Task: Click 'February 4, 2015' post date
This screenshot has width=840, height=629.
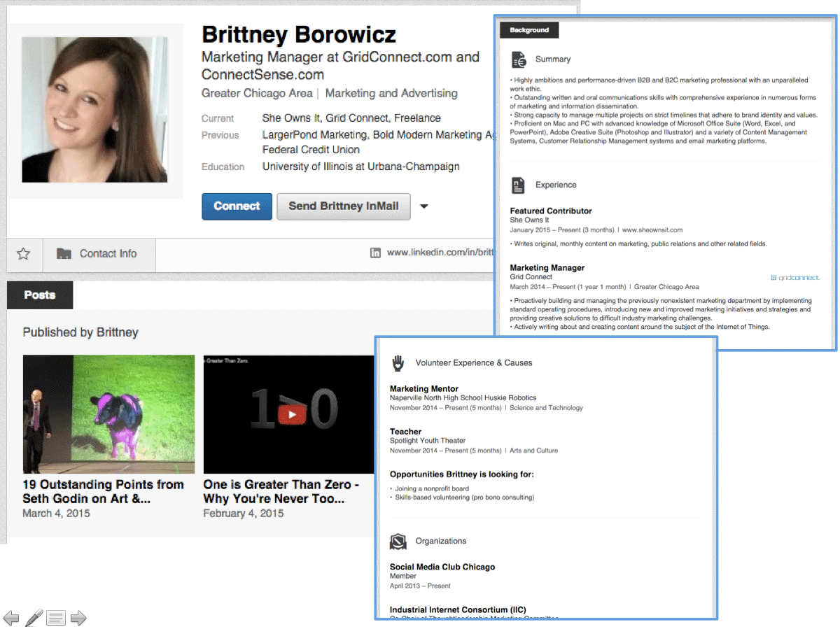Action: [244, 514]
